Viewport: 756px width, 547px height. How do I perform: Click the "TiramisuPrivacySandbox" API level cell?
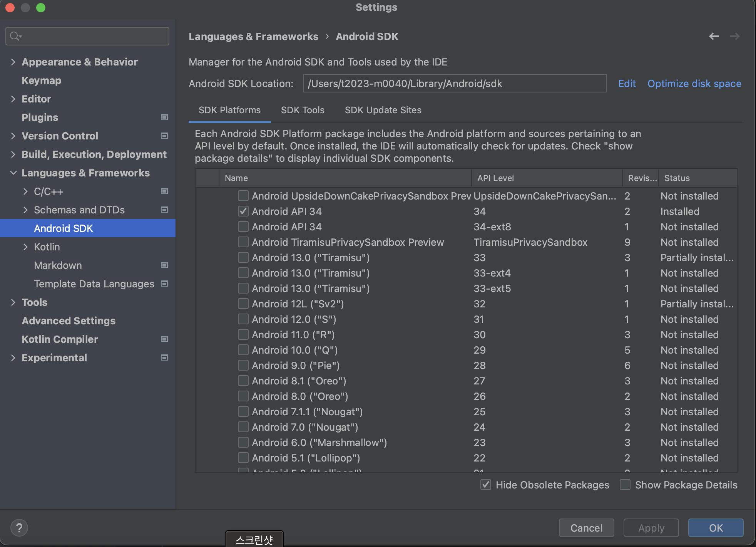tap(530, 242)
